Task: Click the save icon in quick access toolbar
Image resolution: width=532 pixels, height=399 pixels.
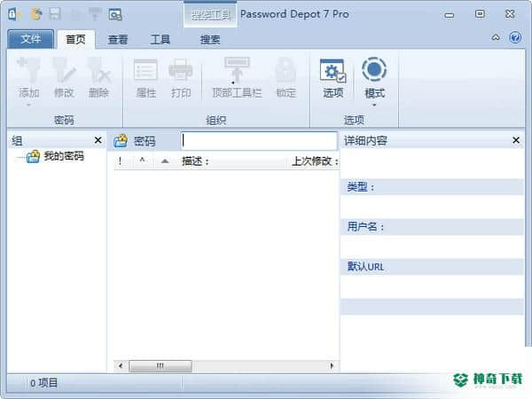Action: pyautogui.click(x=55, y=14)
